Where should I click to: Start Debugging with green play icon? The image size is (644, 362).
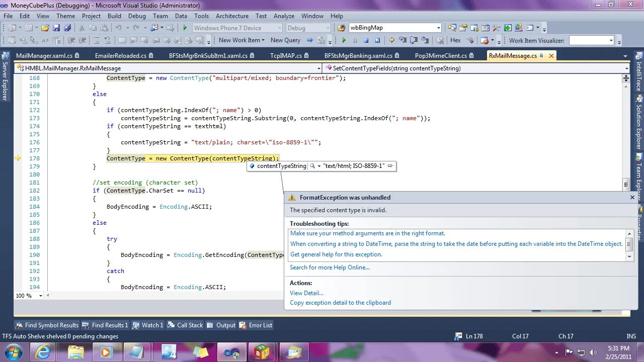coord(185,28)
